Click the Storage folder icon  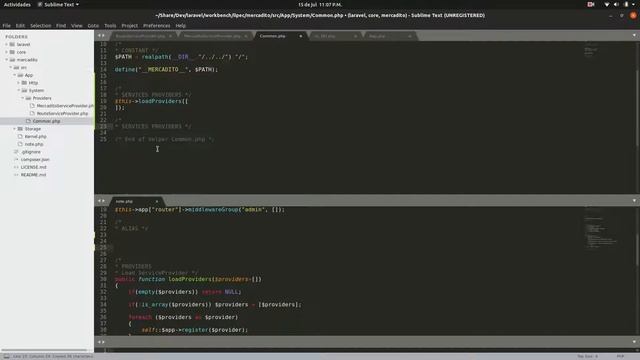[x=20, y=129]
